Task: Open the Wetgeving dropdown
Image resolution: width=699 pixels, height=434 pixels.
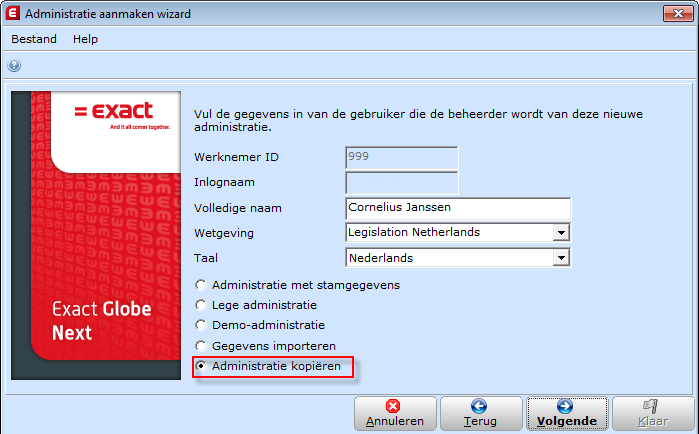Action: tap(561, 233)
